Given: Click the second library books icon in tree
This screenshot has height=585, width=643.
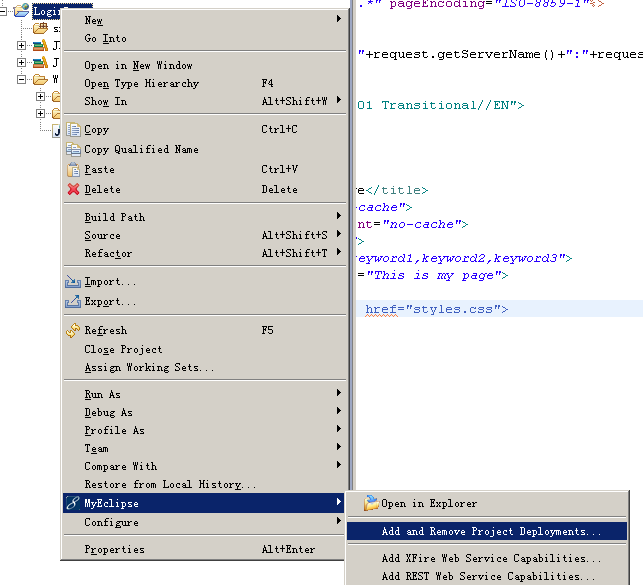Looking at the screenshot, I should pos(40,62).
